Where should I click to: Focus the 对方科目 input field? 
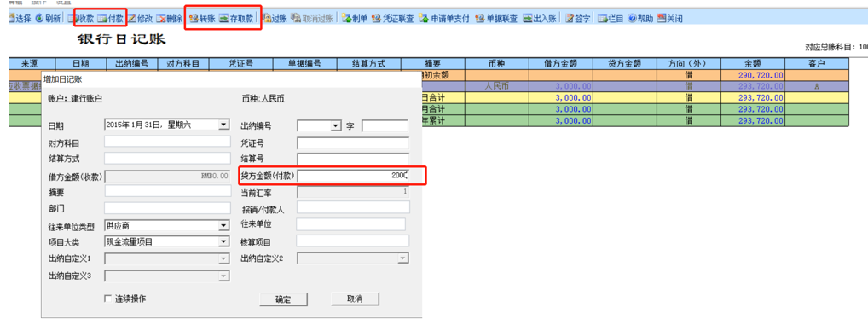167,142
